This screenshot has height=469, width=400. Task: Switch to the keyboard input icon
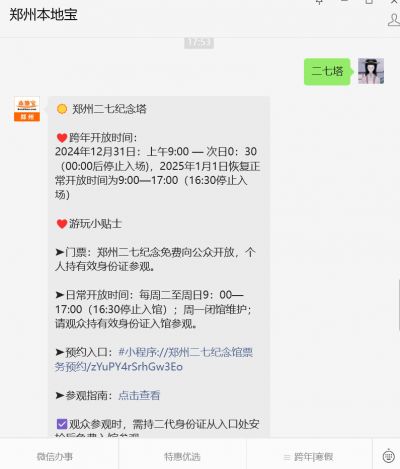tap(388, 456)
